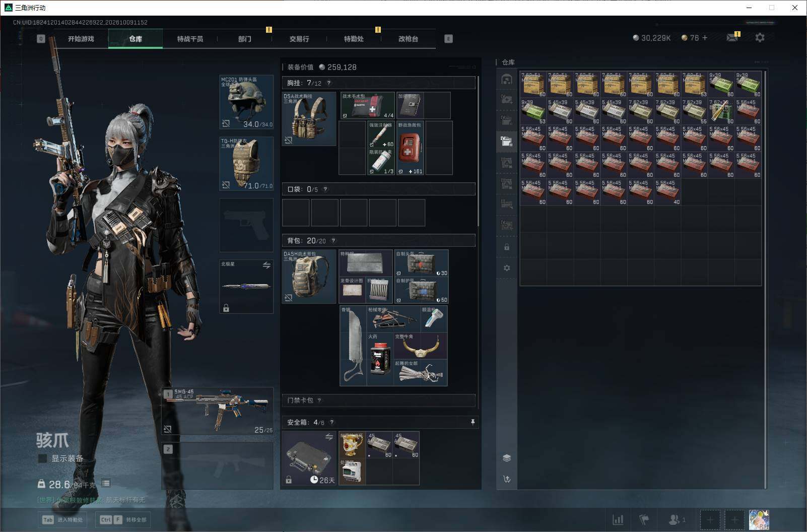This screenshot has width=807, height=532.
Task: Click the E key next tab button
Action: [448, 39]
